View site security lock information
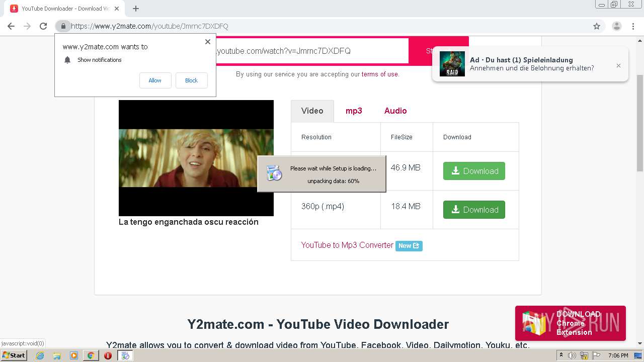Viewport: 644px width, 362px height. coord(63,26)
